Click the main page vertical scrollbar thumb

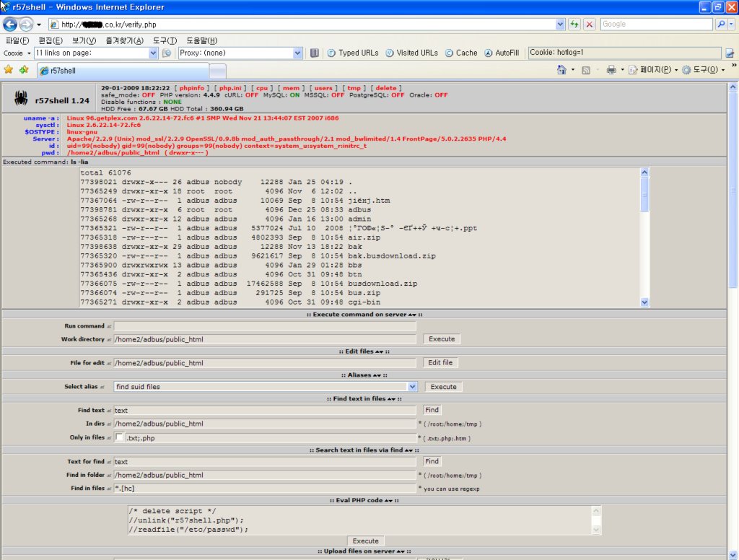pos(733,190)
